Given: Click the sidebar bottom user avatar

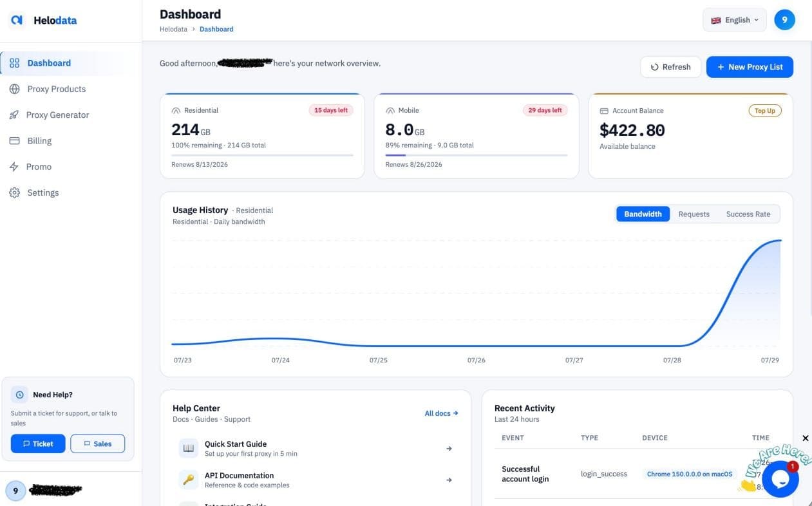Looking at the screenshot, I should (x=15, y=491).
